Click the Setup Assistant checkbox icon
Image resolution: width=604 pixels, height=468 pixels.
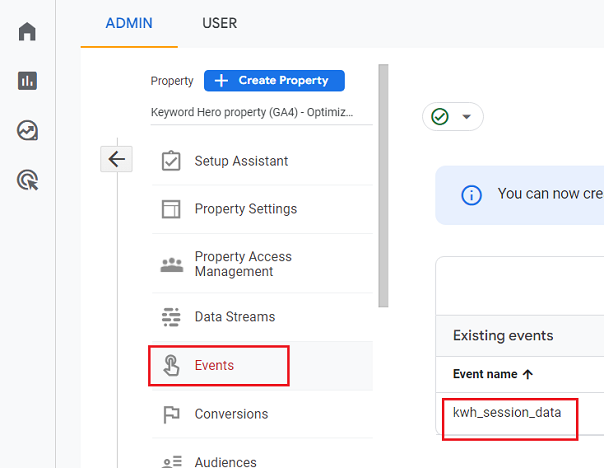[x=171, y=161]
